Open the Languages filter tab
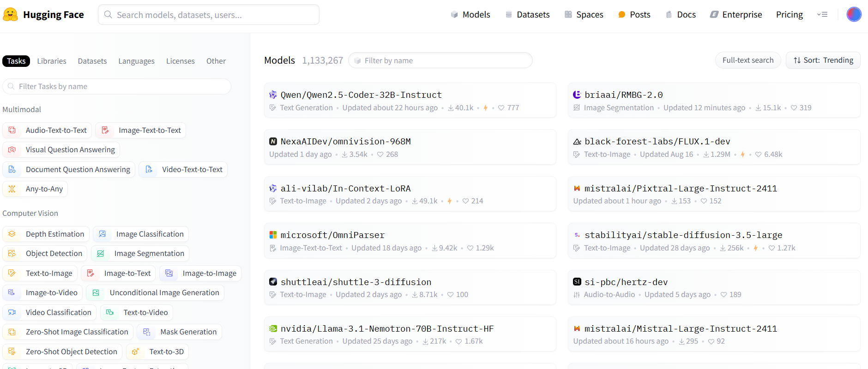This screenshot has height=369, width=868. click(x=136, y=61)
